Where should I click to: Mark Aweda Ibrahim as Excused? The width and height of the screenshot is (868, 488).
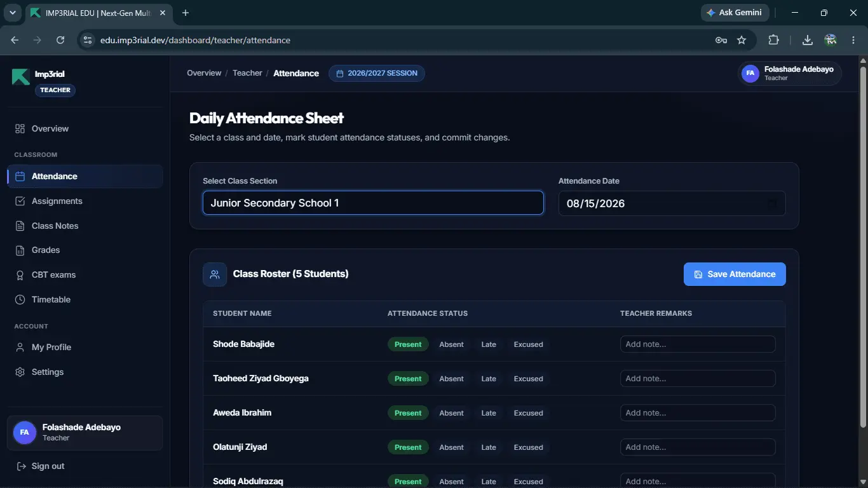528,413
